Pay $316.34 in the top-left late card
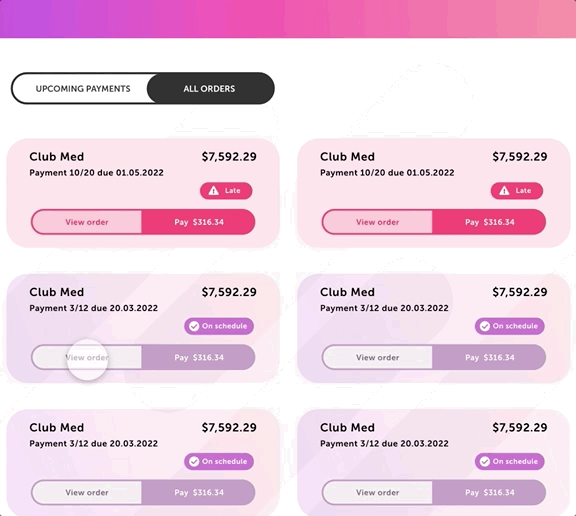 [x=198, y=222]
